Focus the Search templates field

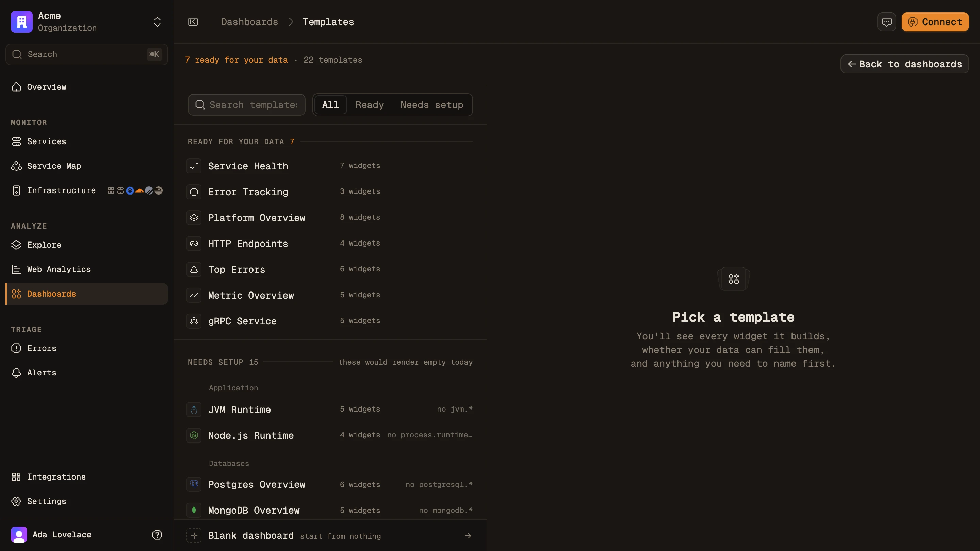246,104
